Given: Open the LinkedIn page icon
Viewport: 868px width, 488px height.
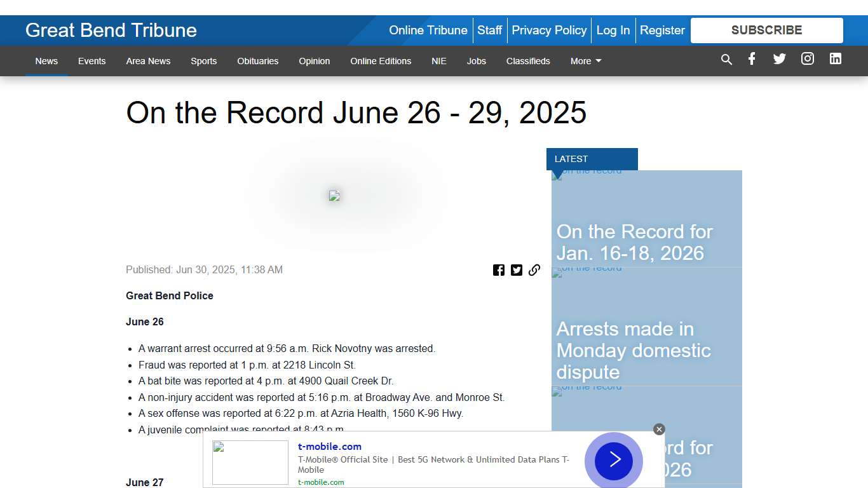Looking at the screenshot, I should 835,59.
